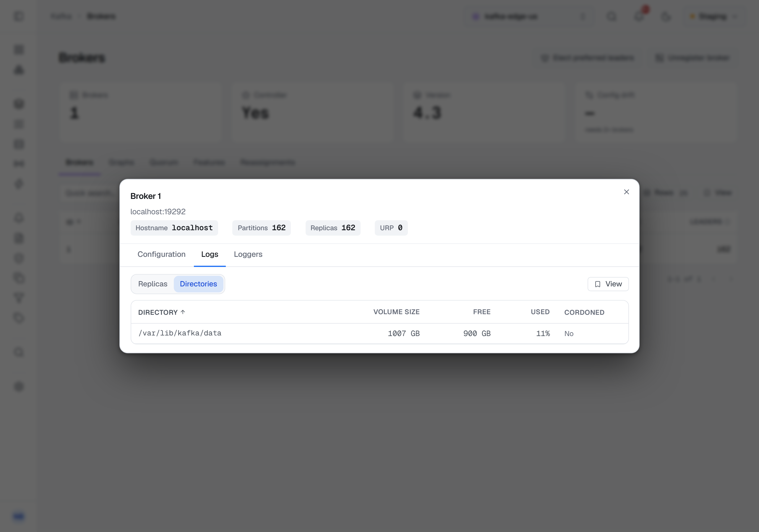Click the 1007 GB volume size cell
759x532 pixels.
404,333
